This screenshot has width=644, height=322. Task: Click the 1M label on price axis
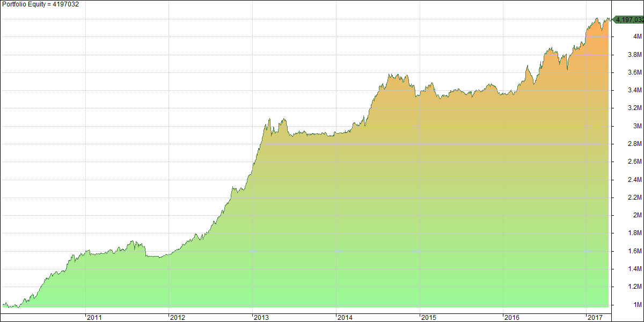638,305
